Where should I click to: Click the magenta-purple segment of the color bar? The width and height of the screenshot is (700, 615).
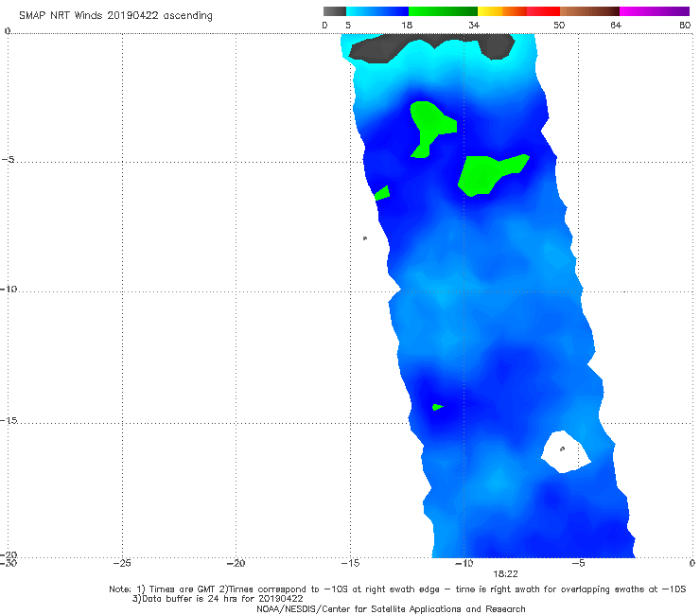pos(655,11)
